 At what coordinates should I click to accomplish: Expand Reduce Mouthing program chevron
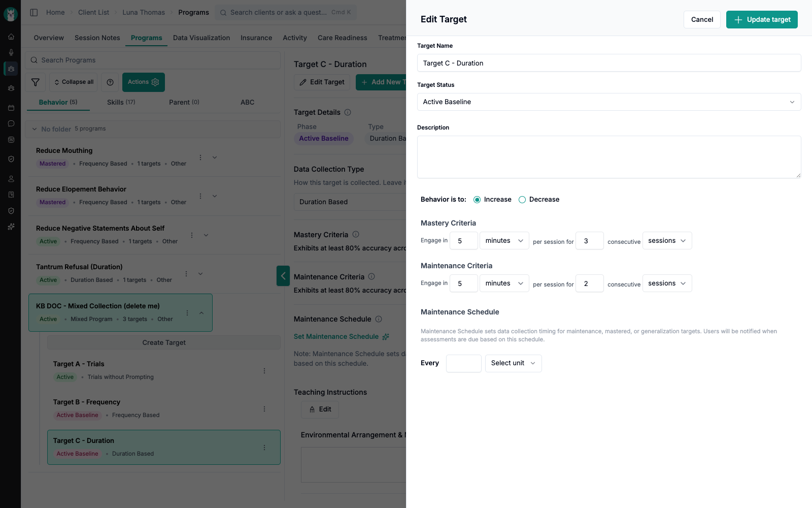[x=215, y=157]
